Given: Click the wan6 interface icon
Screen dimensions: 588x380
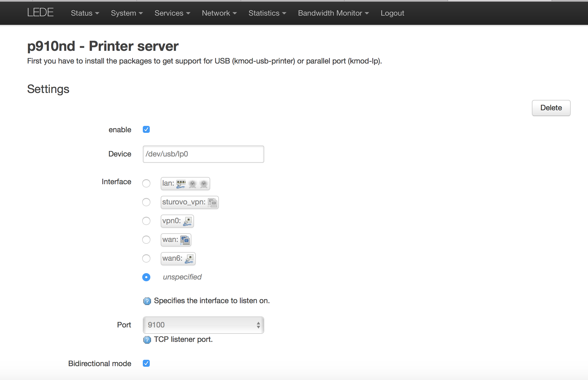Looking at the screenshot, I should [x=189, y=259].
